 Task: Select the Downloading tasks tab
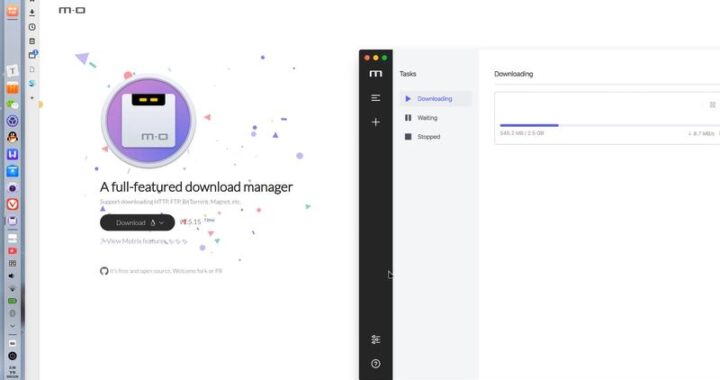[x=435, y=99]
